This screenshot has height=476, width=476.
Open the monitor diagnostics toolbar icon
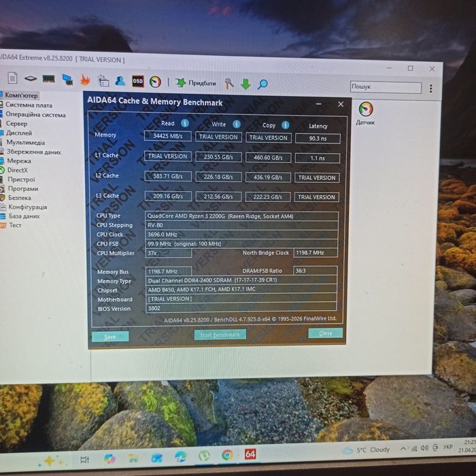click(67, 80)
